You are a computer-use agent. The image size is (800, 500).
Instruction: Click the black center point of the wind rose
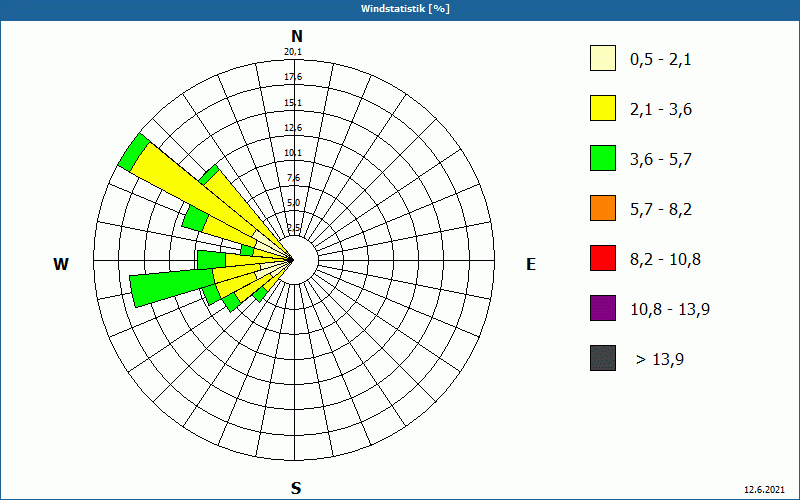290,260
